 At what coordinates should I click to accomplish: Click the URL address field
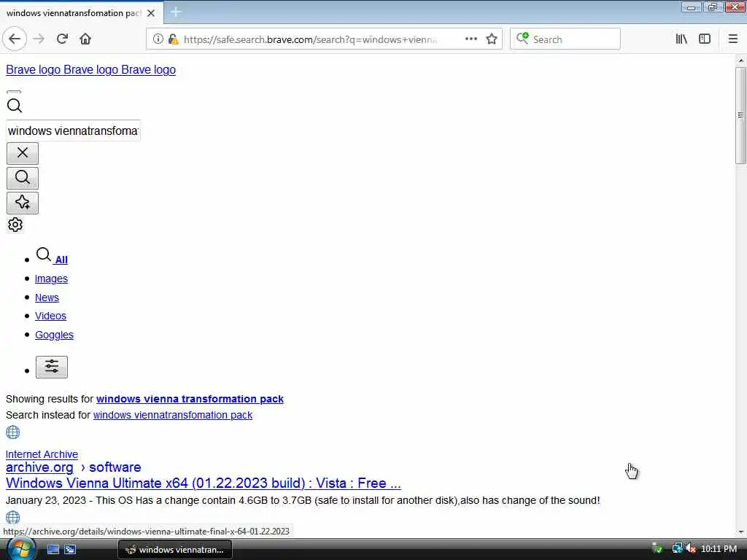310,39
